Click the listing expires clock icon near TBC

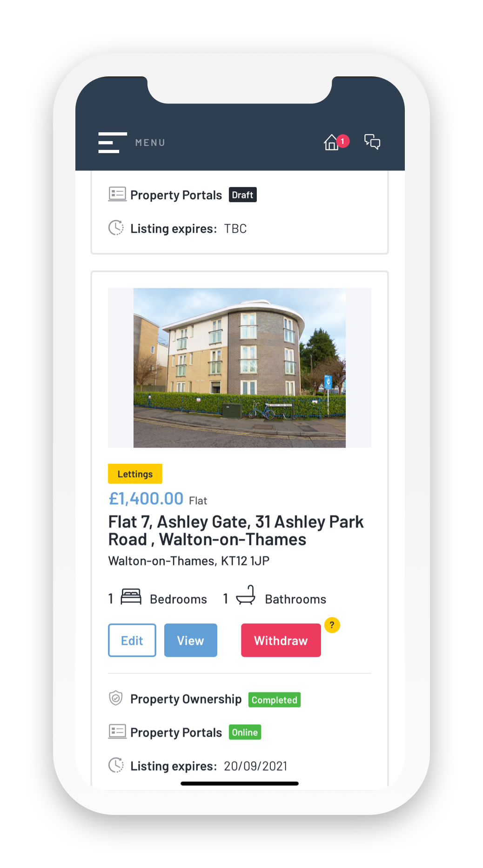[116, 228]
